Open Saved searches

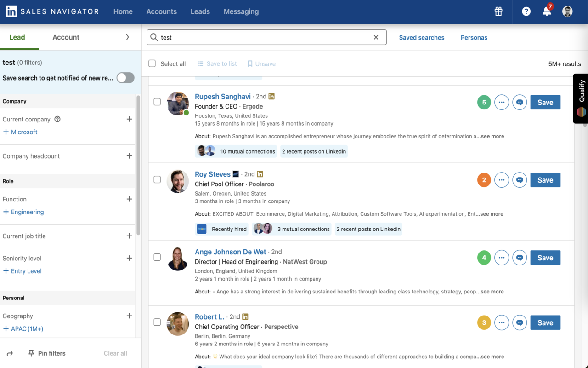[x=422, y=38]
